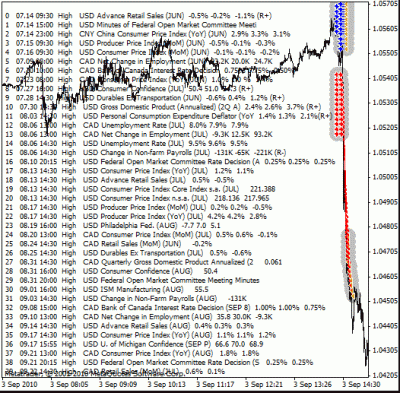Image resolution: width=400 pixels, height=393 pixels.
Task: Click the blue arrow marker cluster
Action: tap(340, 27)
